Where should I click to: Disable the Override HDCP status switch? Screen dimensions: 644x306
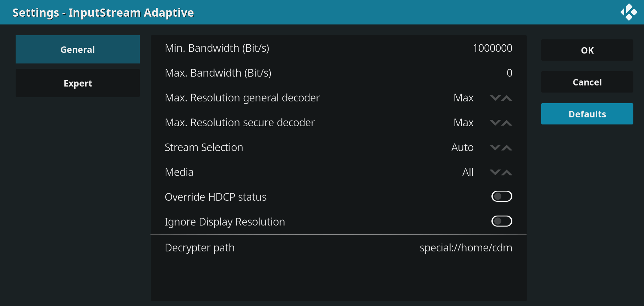(501, 196)
